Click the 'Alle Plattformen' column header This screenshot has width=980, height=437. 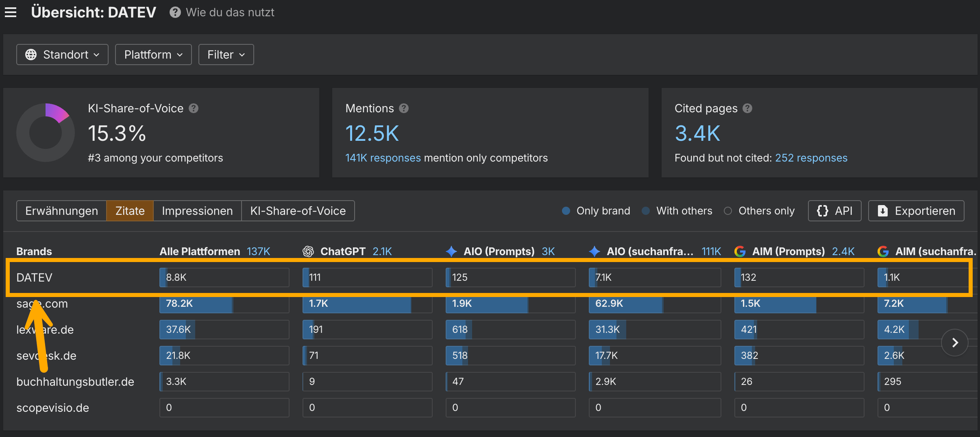pos(200,251)
